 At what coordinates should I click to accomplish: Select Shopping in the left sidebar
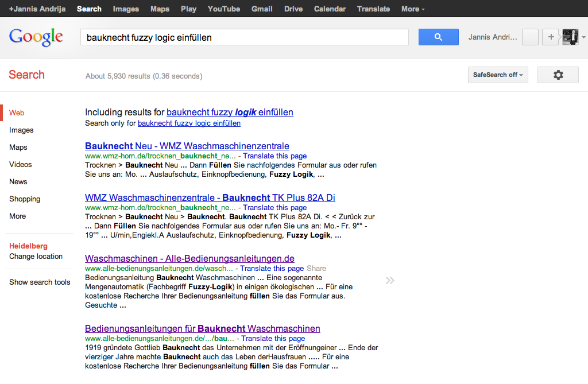coord(25,199)
